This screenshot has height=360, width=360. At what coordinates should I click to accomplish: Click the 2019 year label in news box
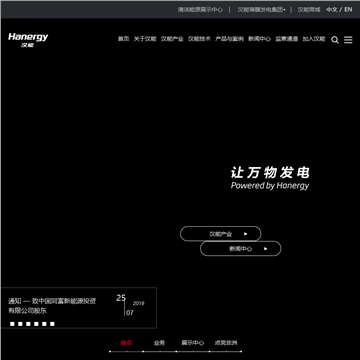(139, 303)
